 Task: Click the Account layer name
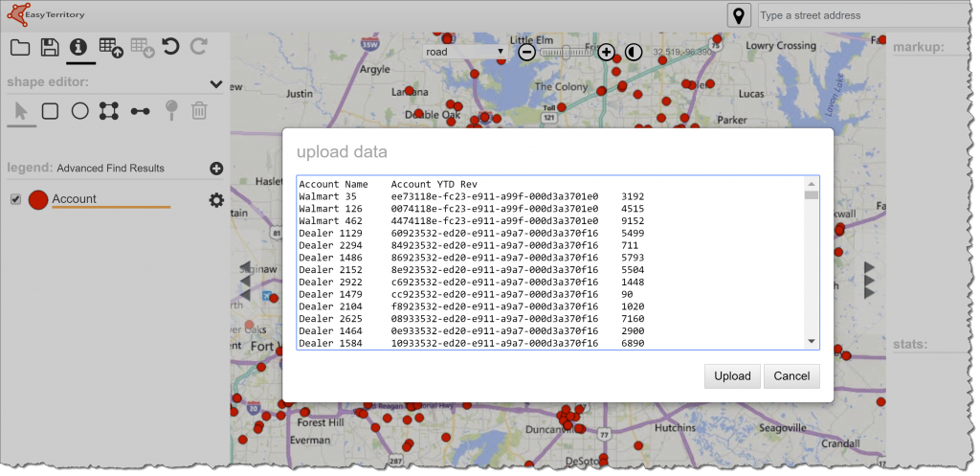point(74,199)
